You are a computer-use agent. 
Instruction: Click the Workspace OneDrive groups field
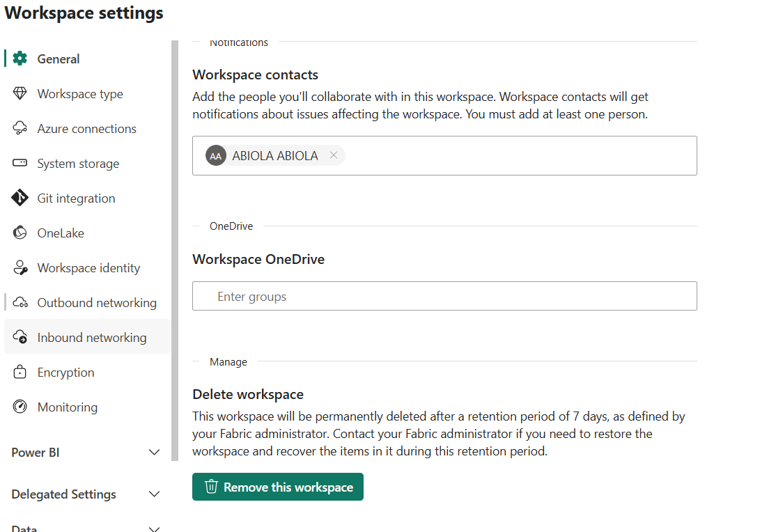[x=444, y=297]
